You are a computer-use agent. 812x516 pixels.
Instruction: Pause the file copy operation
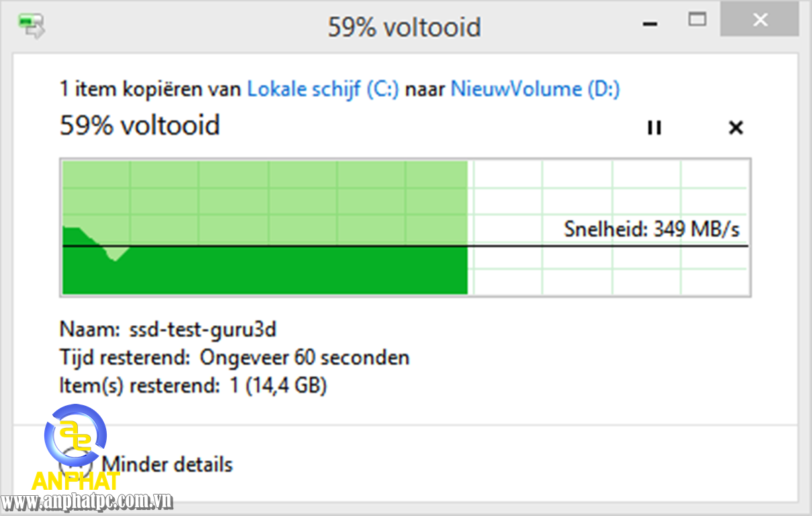(x=654, y=128)
